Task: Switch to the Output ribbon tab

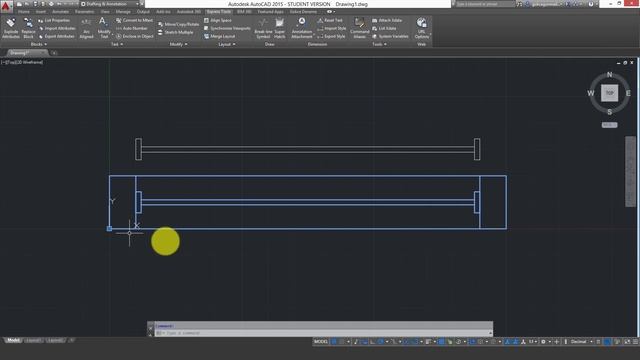Action: (x=143, y=12)
